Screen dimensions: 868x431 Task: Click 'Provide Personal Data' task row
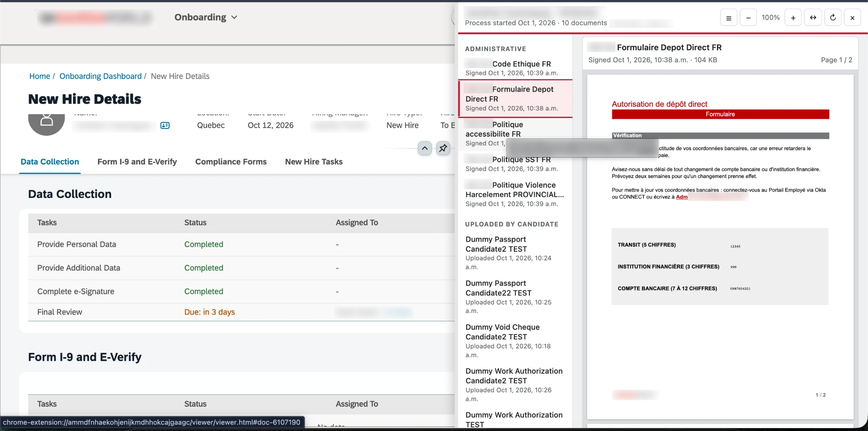click(241, 245)
